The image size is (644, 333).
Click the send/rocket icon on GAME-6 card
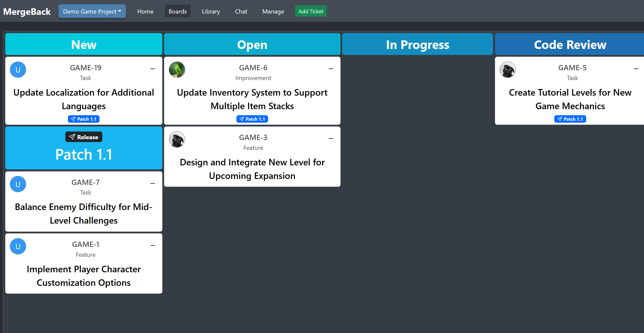pos(241,119)
